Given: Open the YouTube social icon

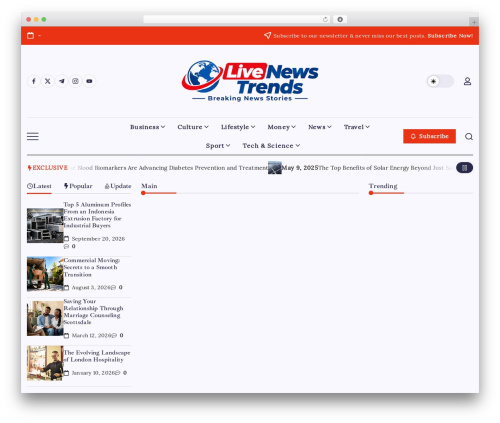Looking at the screenshot, I should pos(89,81).
